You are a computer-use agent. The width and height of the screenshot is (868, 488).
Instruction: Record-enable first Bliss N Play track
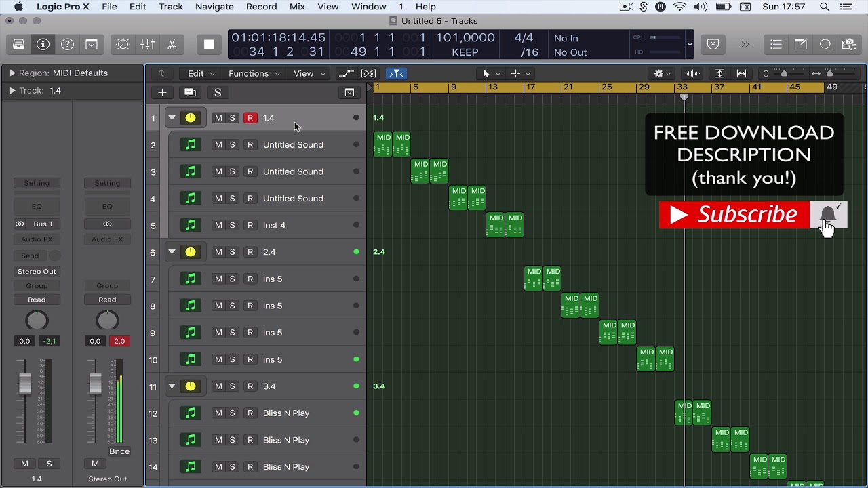pos(250,413)
